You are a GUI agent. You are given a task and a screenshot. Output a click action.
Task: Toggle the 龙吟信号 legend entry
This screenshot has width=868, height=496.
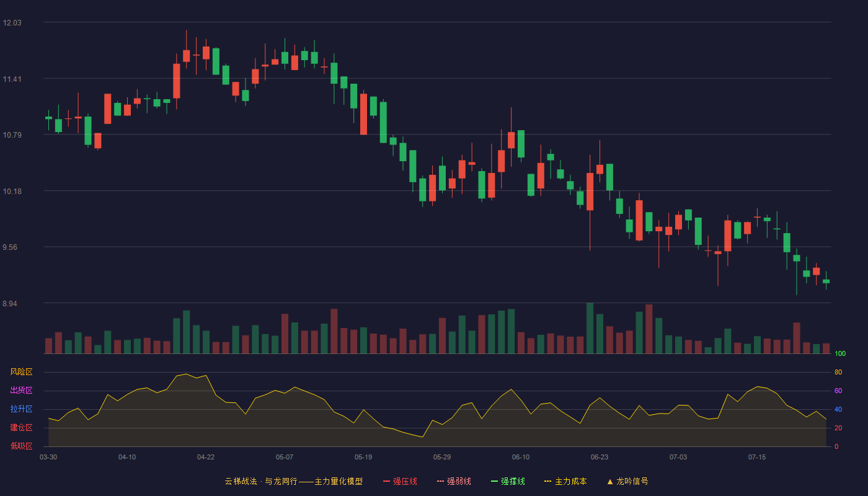[x=627, y=481]
